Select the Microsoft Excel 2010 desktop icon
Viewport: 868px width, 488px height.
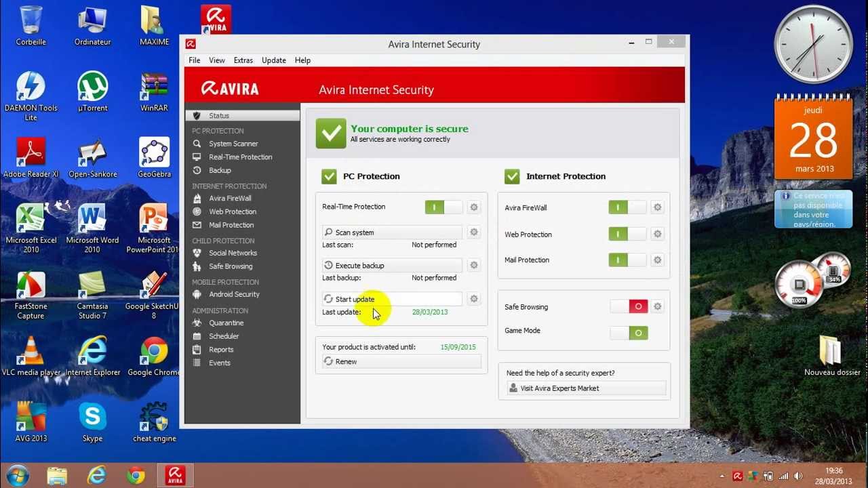[x=31, y=228]
